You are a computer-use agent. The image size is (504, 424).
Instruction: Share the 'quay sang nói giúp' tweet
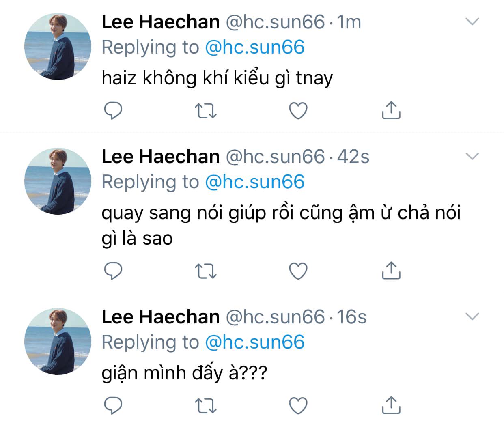pos(391,271)
